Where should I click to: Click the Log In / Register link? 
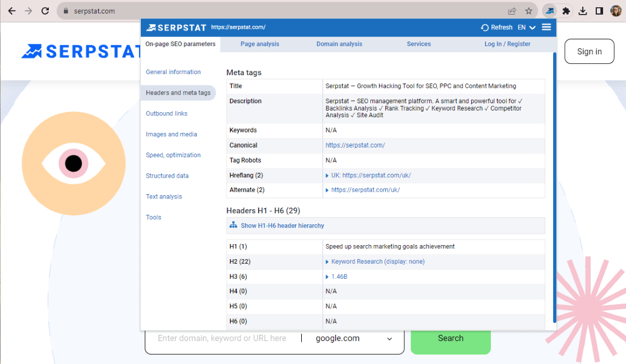point(507,44)
